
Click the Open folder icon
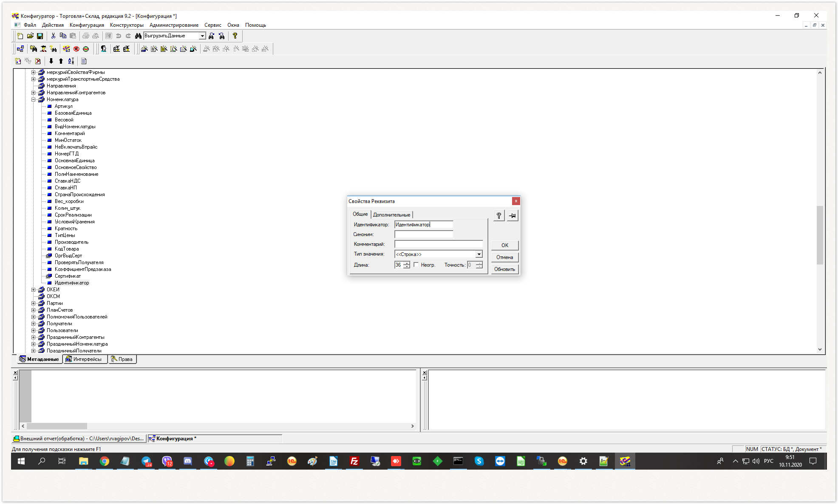pyautogui.click(x=30, y=36)
